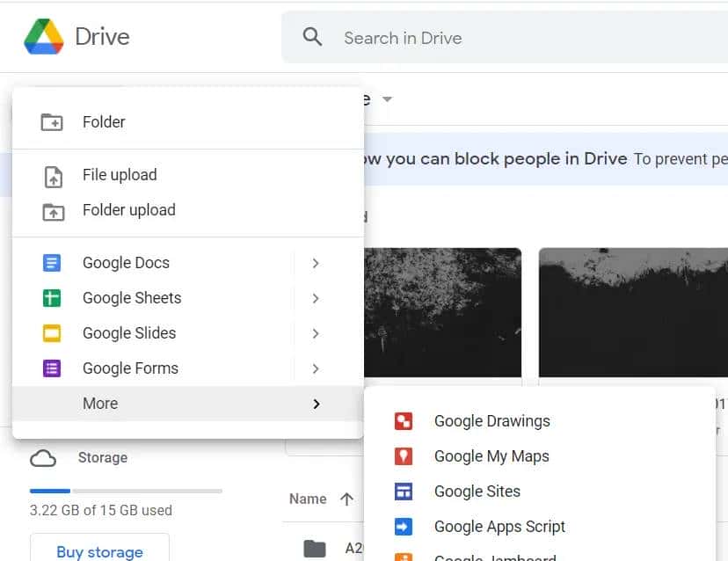Expand the Google Sheets template submenu
This screenshot has width=728, height=561.
pyautogui.click(x=316, y=297)
